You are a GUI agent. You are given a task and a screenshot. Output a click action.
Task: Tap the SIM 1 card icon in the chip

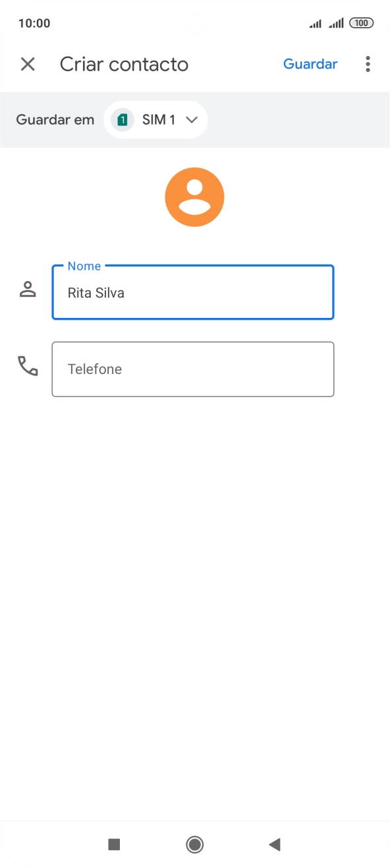122,119
